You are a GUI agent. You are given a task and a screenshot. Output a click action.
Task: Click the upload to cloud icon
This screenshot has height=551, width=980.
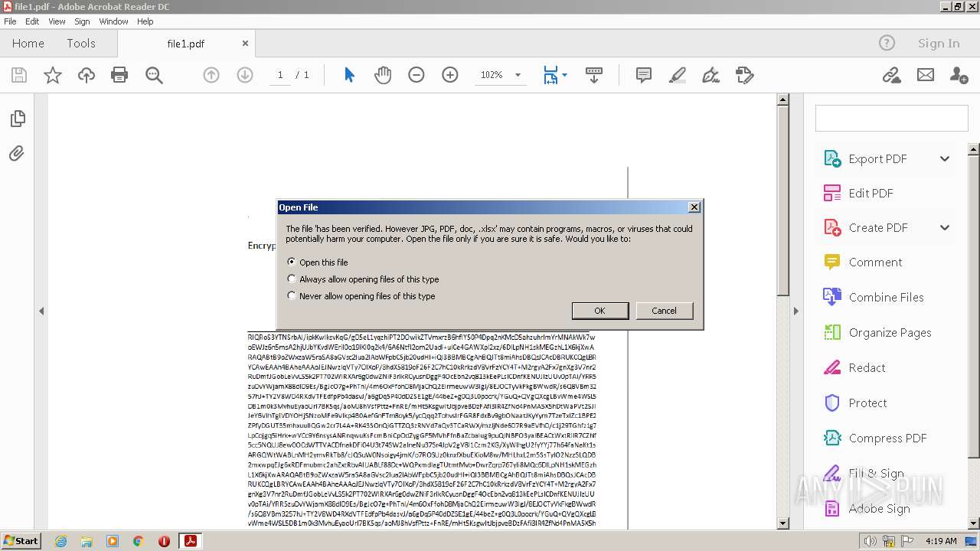click(87, 75)
